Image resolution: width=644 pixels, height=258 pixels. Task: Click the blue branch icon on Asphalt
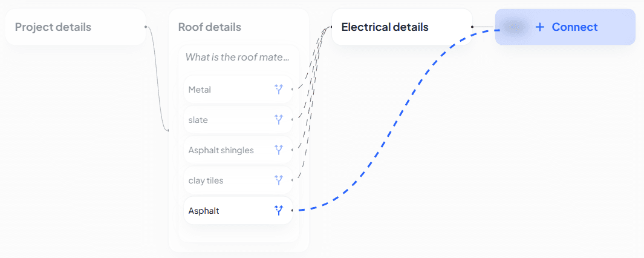click(x=279, y=211)
